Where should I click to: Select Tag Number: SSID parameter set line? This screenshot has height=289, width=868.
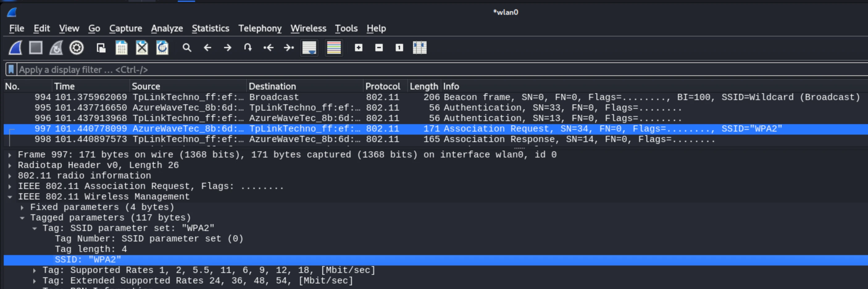(x=149, y=239)
